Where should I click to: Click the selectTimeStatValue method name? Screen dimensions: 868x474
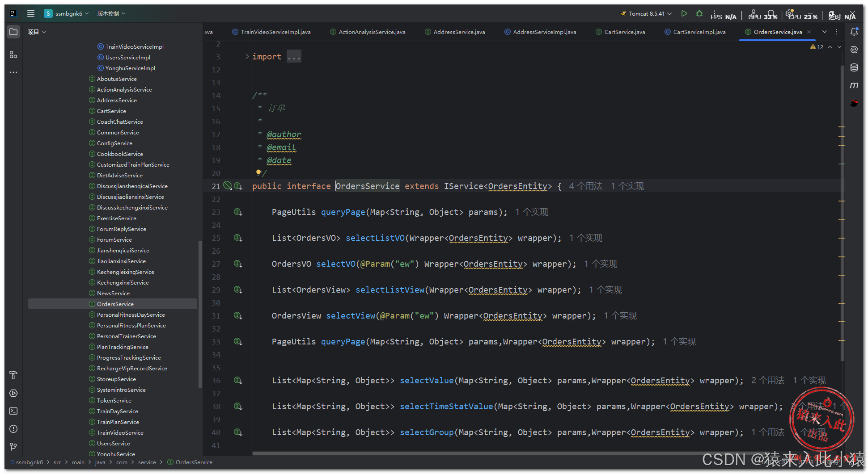[x=446, y=406]
